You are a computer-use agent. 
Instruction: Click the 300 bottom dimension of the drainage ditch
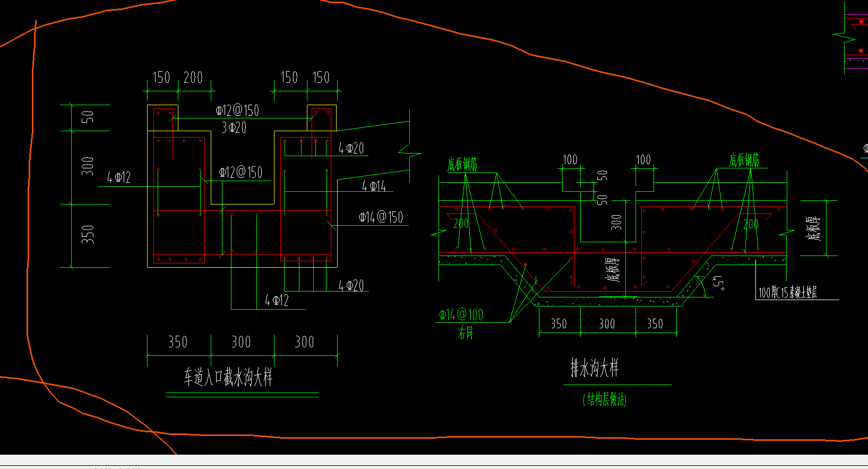click(607, 323)
